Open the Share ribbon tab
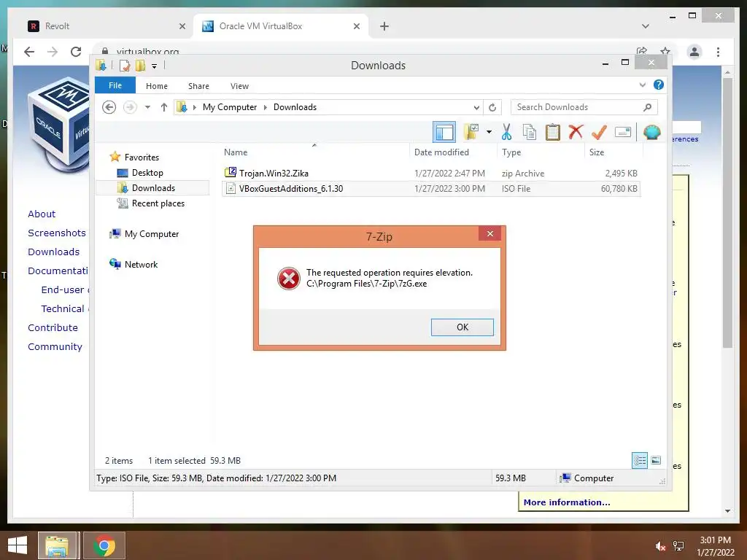Image resolution: width=747 pixels, height=560 pixels. [x=198, y=86]
